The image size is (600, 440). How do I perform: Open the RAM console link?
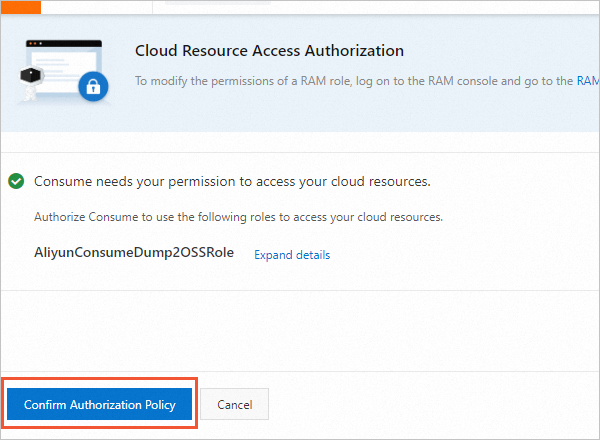point(588,80)
